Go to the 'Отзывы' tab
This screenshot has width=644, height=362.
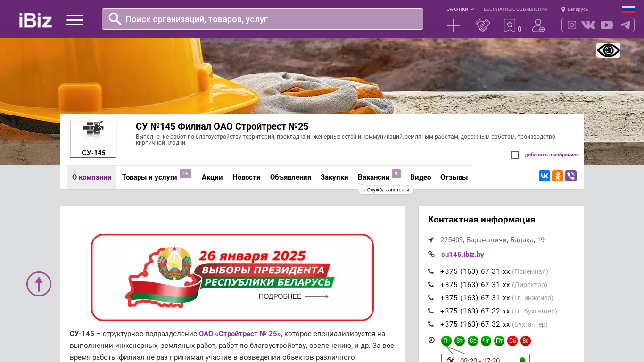pos(454,177)
